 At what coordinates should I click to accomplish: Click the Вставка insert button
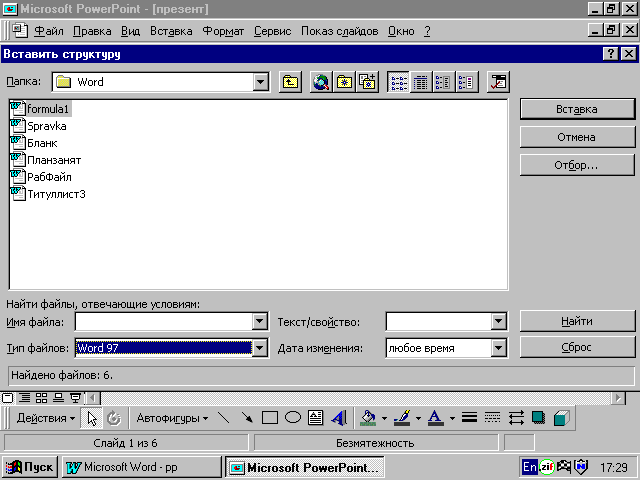577,109
